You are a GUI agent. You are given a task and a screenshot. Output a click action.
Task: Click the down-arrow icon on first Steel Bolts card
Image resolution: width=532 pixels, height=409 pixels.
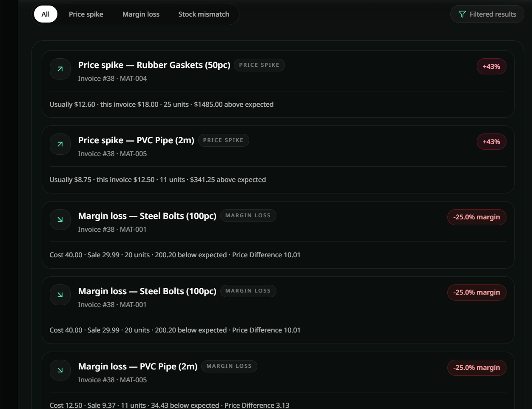[60, 219]
